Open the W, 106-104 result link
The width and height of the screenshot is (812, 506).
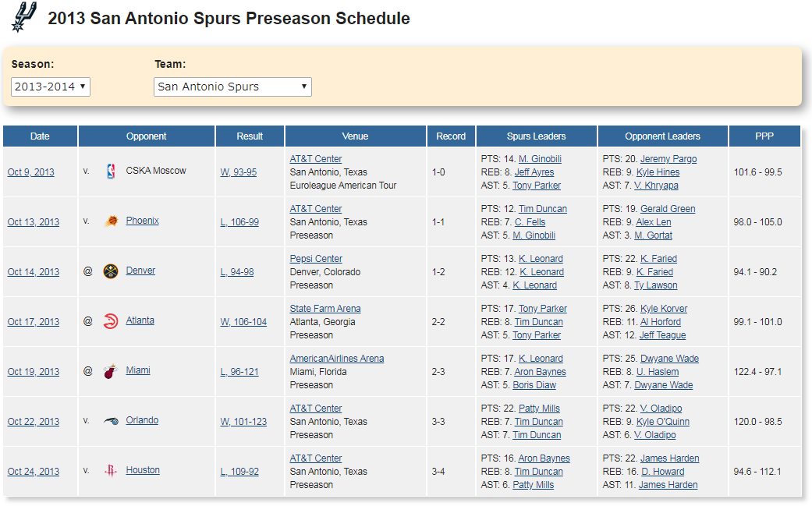coord(243,322)
